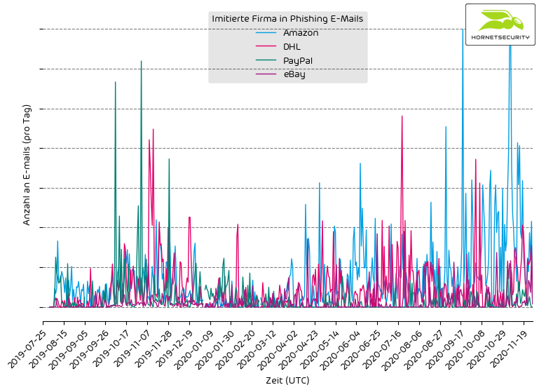Click the x-axis date 2020-09-17
The height and width of the screenshot is (392, 539).
click(x=446, y=348)
